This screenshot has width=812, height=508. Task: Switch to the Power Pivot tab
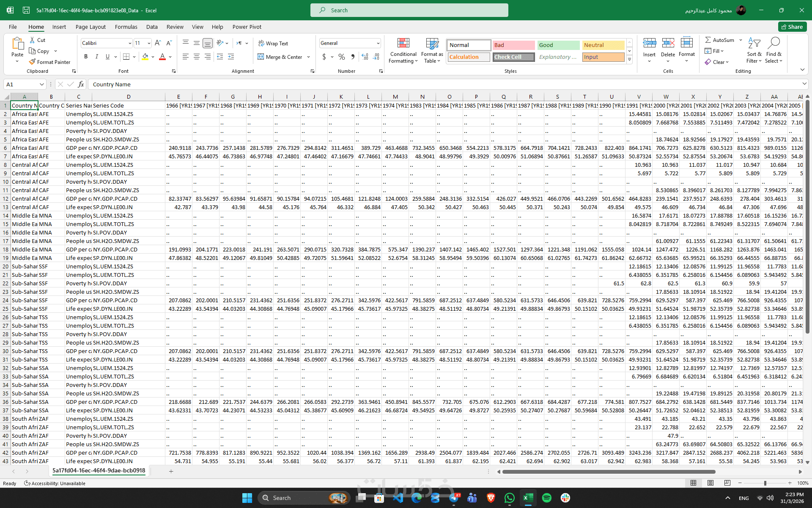pyautogui.click(x=247, y=27)
